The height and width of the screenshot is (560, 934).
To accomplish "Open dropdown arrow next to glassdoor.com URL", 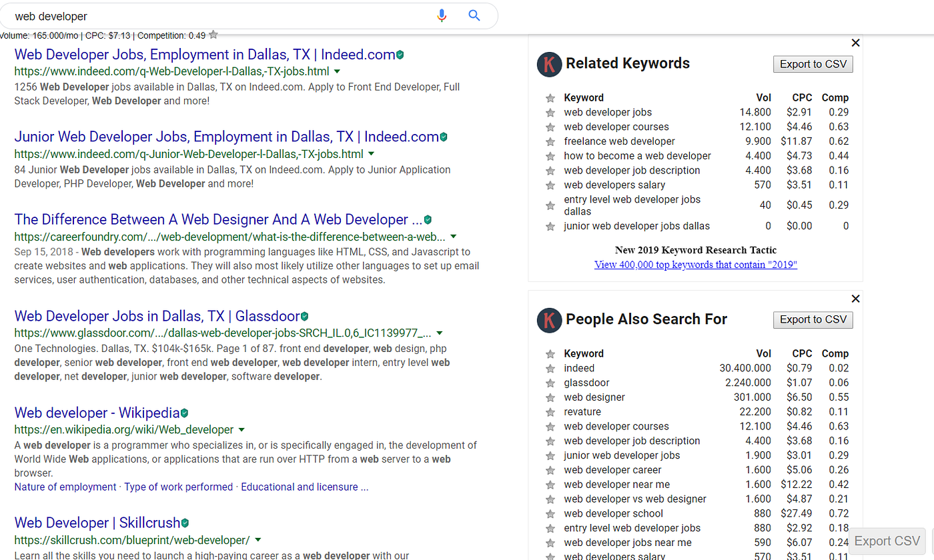I will 440,333.
